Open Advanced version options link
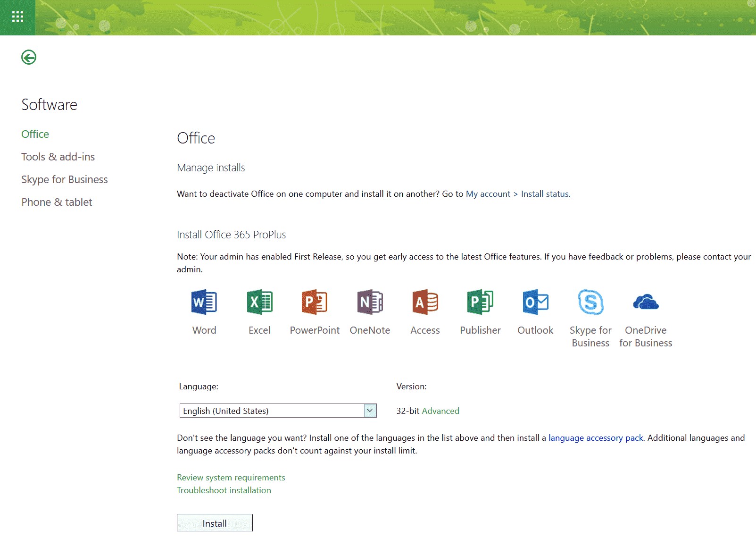 pyautogui.click(x=440, y=411)
